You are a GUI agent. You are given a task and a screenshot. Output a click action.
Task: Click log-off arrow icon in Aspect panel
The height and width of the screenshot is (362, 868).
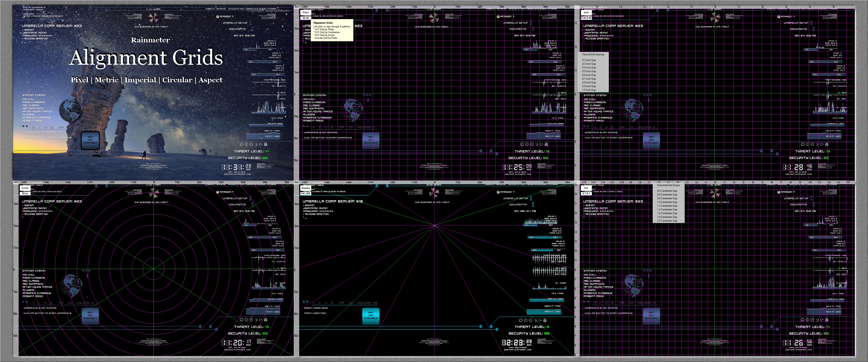coord(540,320)
